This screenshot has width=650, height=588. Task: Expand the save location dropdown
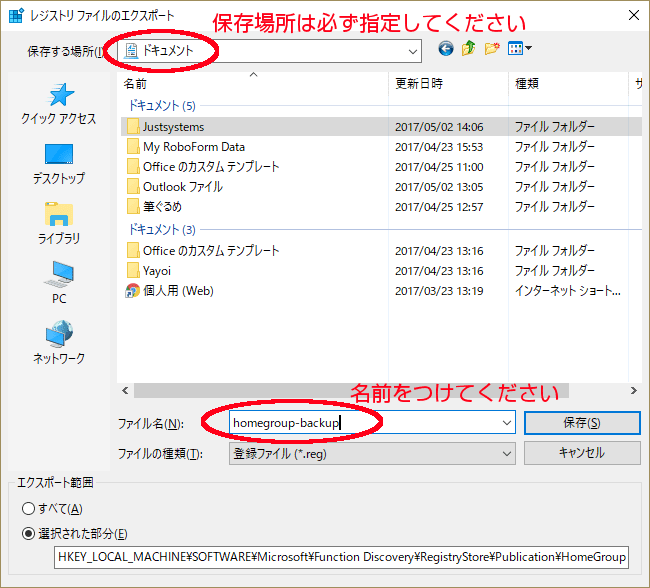coord(413,50)
